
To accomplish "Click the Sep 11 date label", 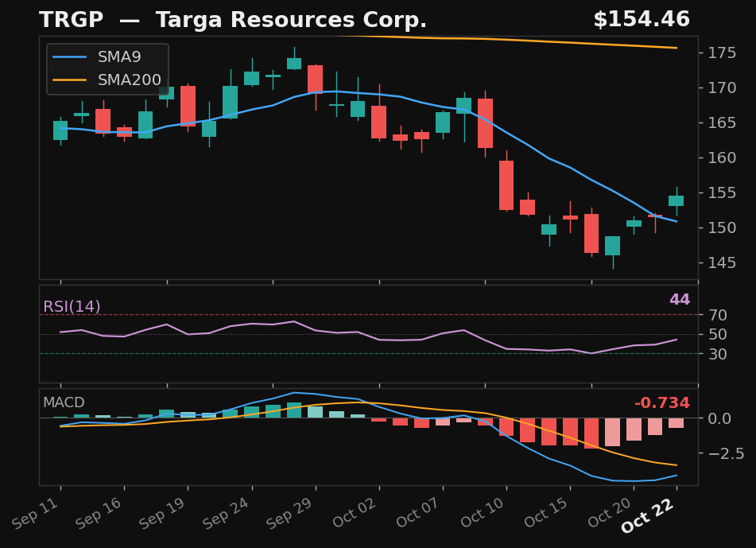I will pos(35,513).
